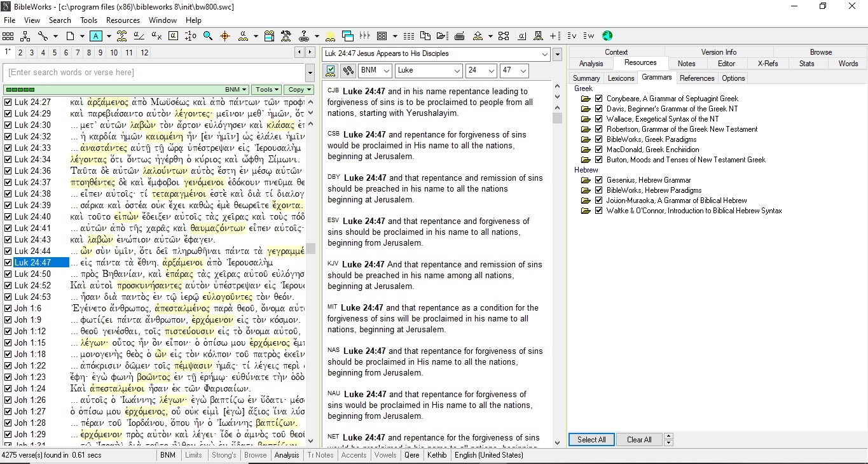Image resolution: width=868 pixels, height=464 pixels.
Task: Click the sunrise icon in toolbar
Action: 330,36
